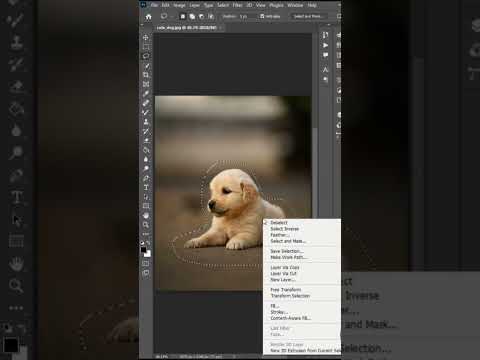Open the Window menu
Viewport: 480px width, 360px height.
coord(295,5)
